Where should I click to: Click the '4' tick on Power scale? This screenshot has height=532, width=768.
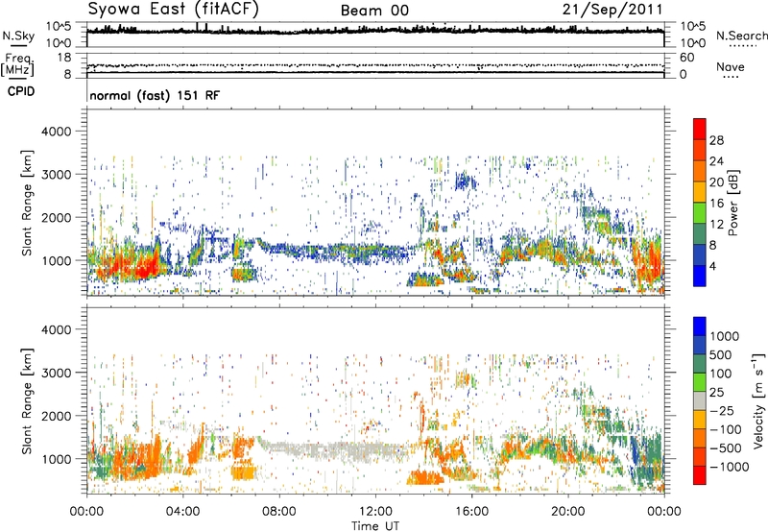712,266
